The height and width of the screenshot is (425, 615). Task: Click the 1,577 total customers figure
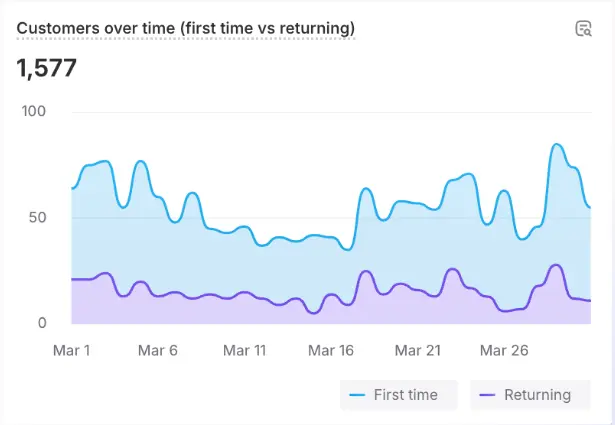pyautogui.click(x=47, y=68)
